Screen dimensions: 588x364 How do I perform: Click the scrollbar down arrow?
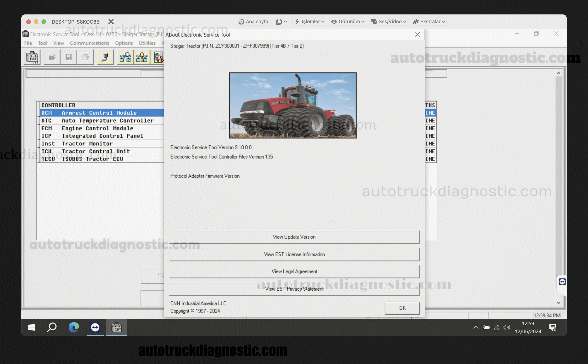click(x=559, y=303)
